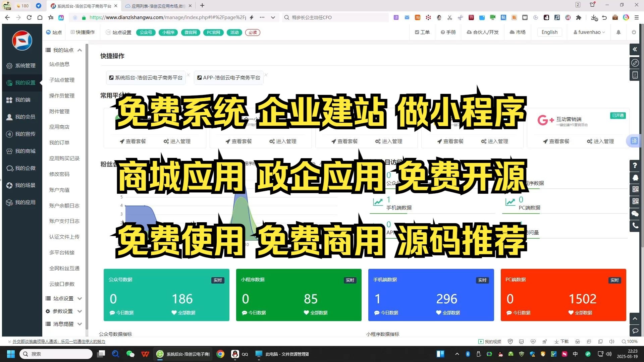The image size is (644, 362).
Task: Open the browser extensions puzzle icon
Action: pyautogui.click(x=579, y=17)
